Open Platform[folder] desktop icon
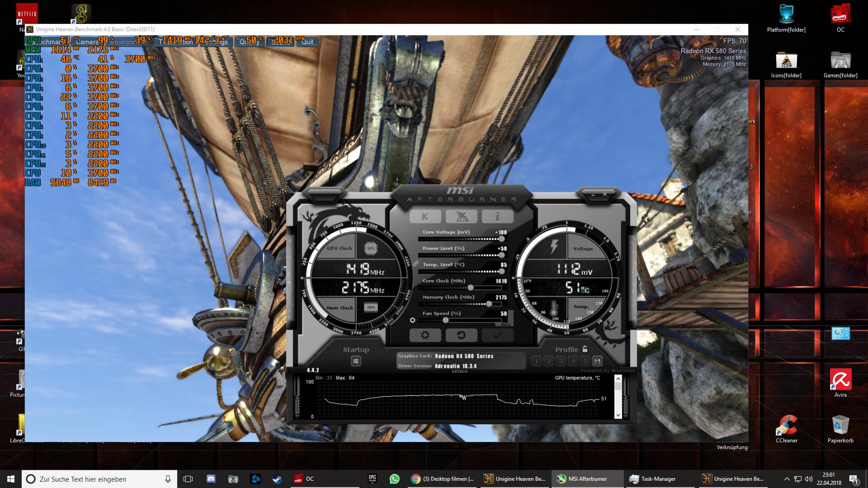Viewport: 868px width, 488px height. pyautogui.click(x=786, y=19)
